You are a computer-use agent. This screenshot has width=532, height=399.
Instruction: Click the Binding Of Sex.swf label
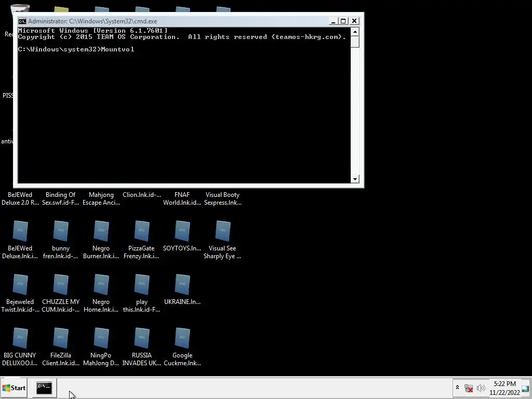61,199
